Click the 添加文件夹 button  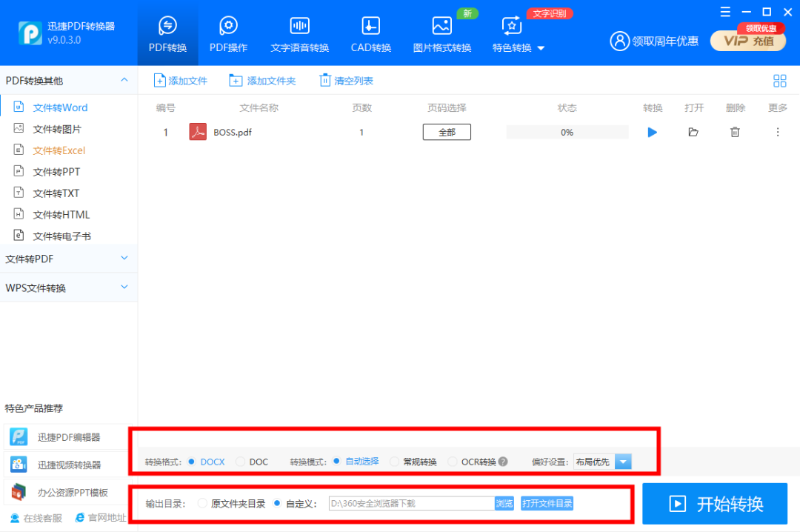[x=262, y=81]
